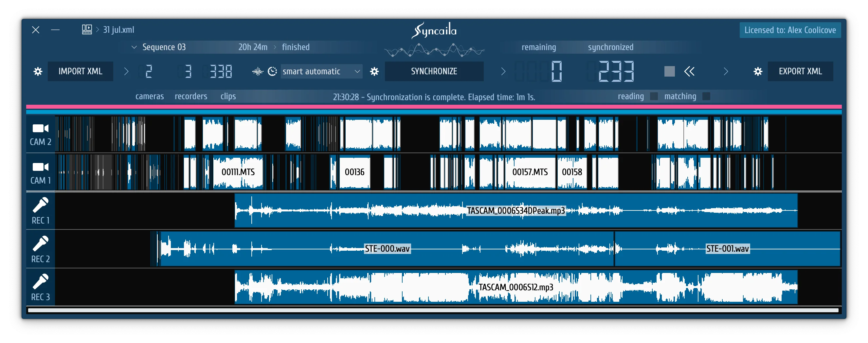
Task: Click the project files icon before 31 jul.xml
Action: pyautogui.click(x=87, y=30)
